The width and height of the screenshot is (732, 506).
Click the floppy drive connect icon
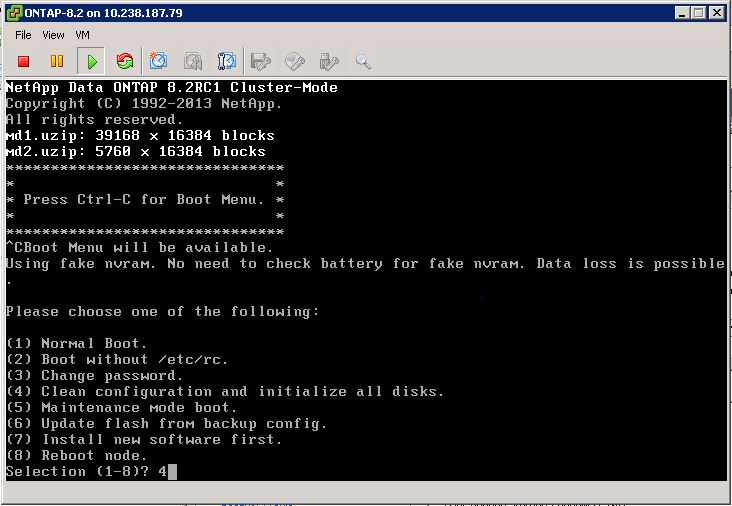(260, 61)
